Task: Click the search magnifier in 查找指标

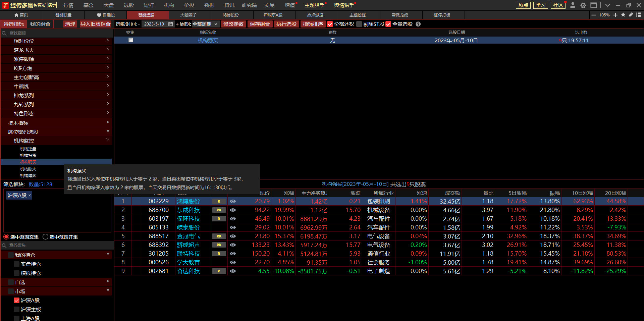Action: [x=4, y=33]
